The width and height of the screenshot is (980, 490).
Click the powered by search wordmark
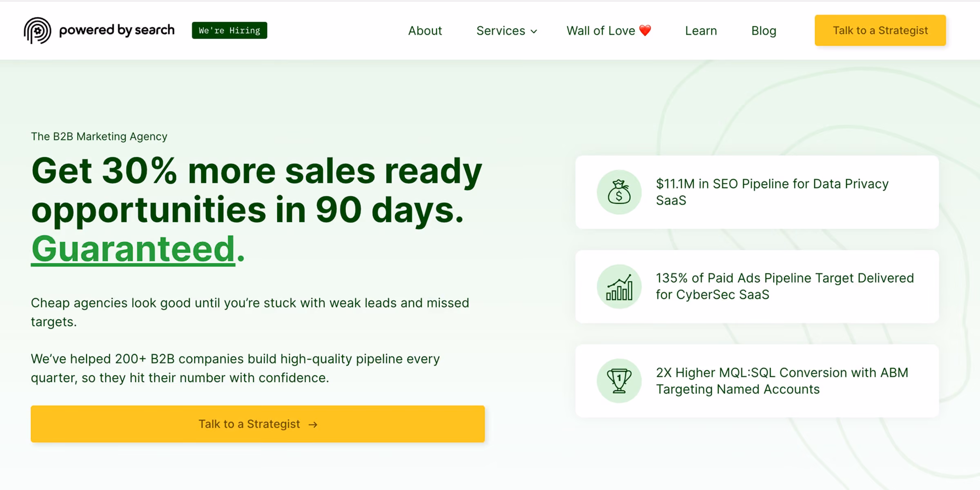coord(117,30)
